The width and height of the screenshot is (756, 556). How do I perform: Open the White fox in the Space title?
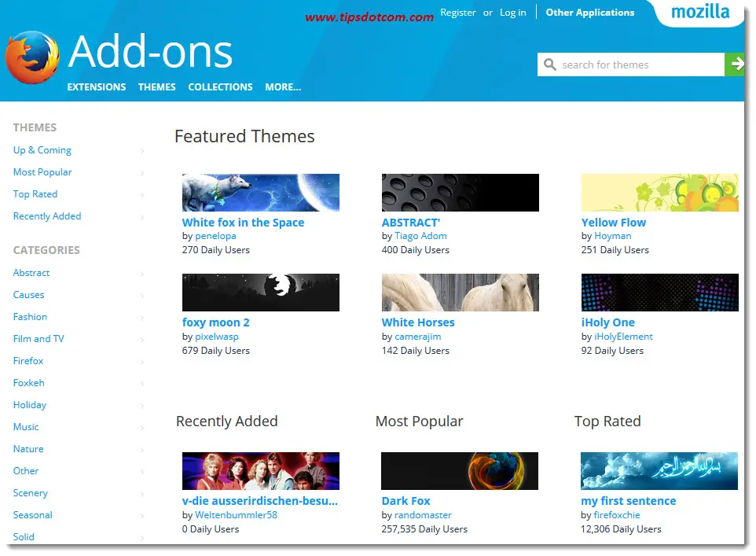coord(244,223)
